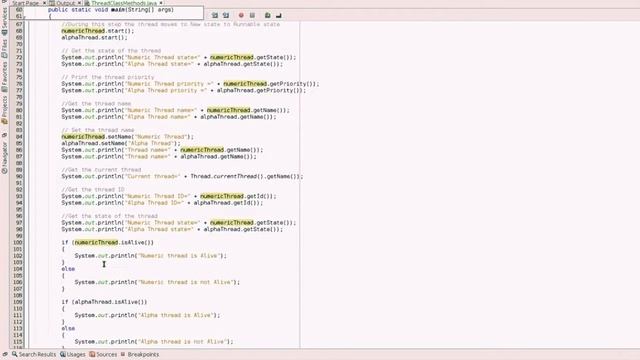Open the Sources window
Image resolution: width=640 pixels, height=360 pixels.
(x=103, y=354)
